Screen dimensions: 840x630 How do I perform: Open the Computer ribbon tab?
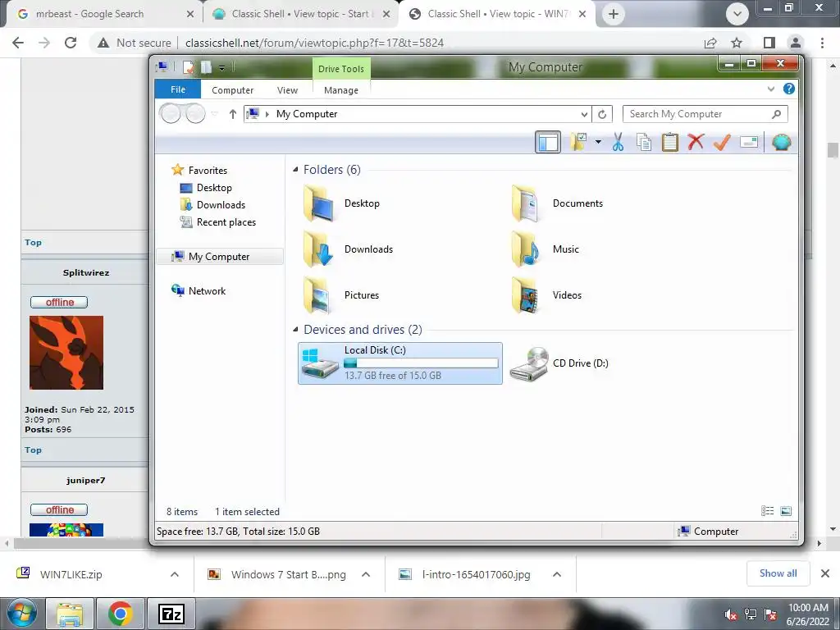point(232,90)
